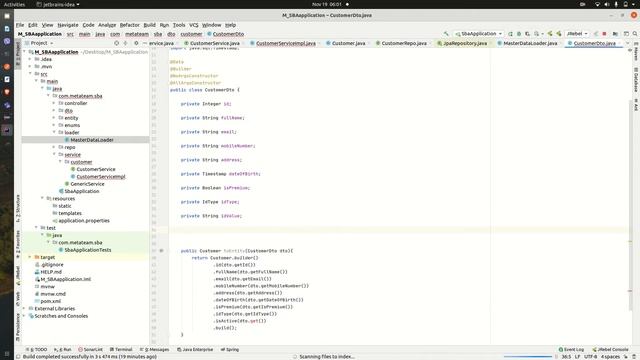Open the Run tool window at bottom
Viewport: 640px width, 360px height.
[63, 350]
